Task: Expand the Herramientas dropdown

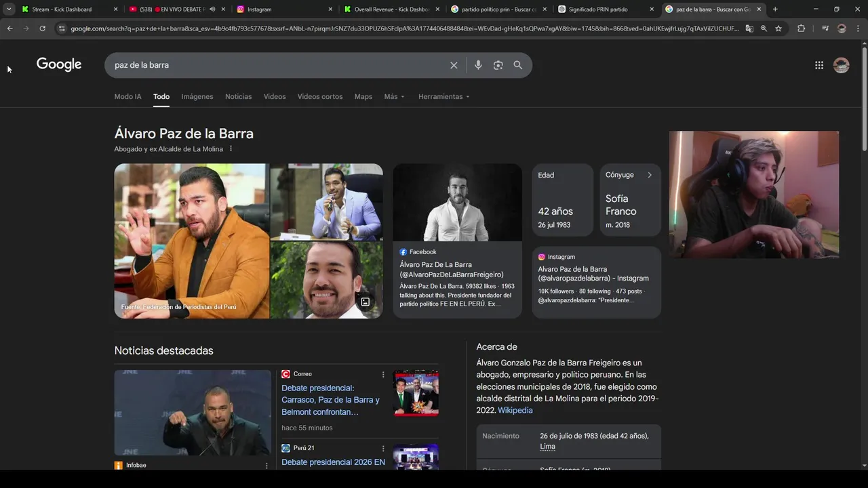Action: (x=443, y=96)
